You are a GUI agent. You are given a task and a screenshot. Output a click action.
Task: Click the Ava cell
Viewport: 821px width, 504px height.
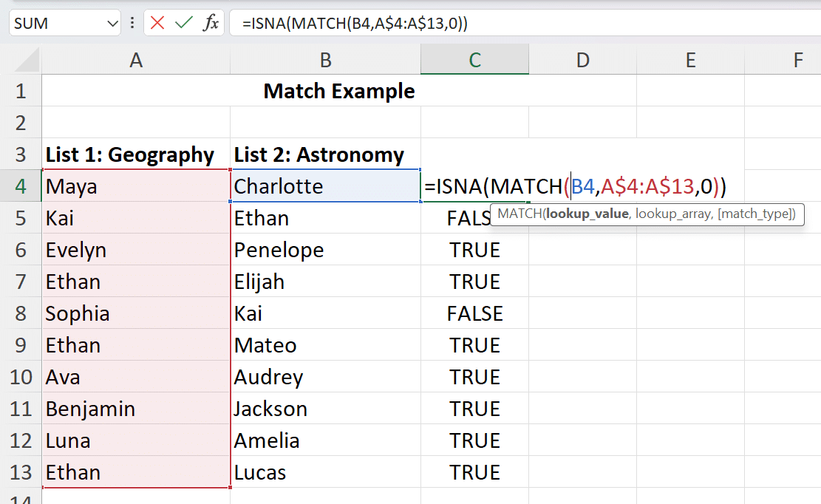coord(136,377)
